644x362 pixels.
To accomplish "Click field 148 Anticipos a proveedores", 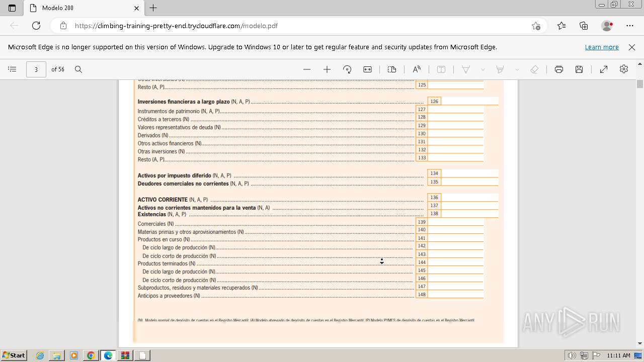I will [x=455, y=294].
